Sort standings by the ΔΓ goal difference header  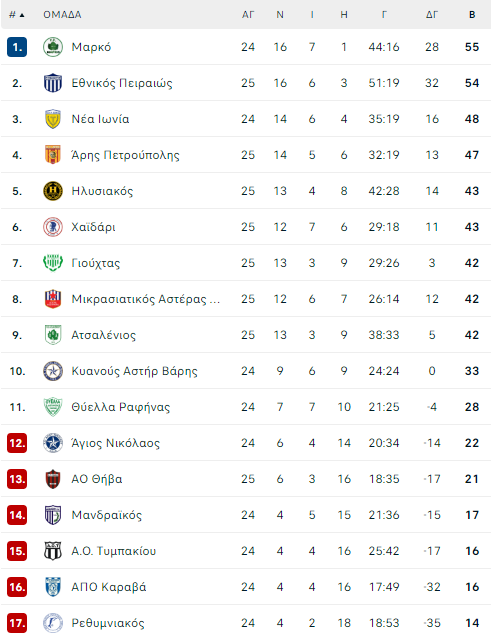[x=432, y=15]
